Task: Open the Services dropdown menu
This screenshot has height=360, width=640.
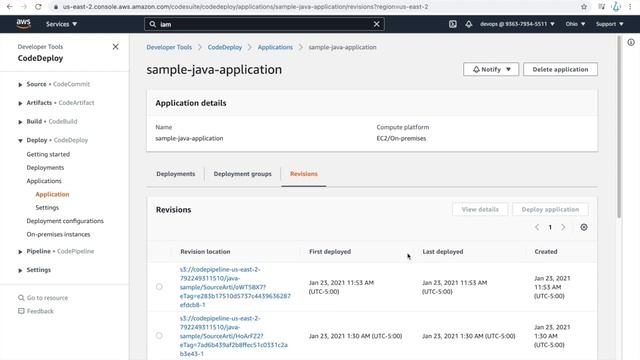Action: 61,24
